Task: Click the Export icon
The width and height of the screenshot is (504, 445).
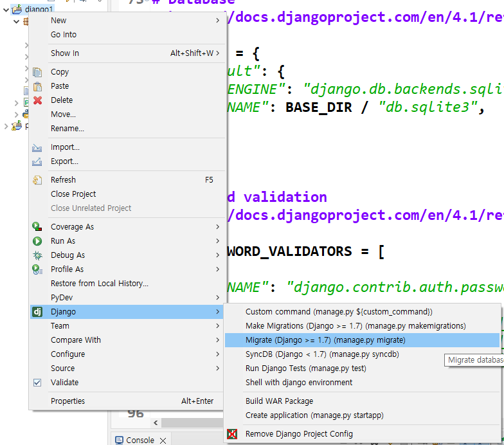Action: (37, 162)
